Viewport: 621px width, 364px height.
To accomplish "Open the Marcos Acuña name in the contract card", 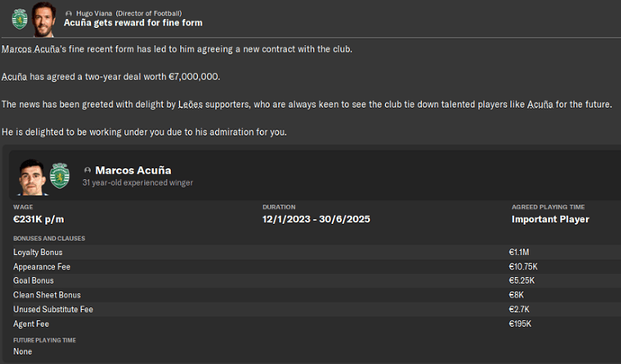I will pyautogui.click(x=133, y=170).
